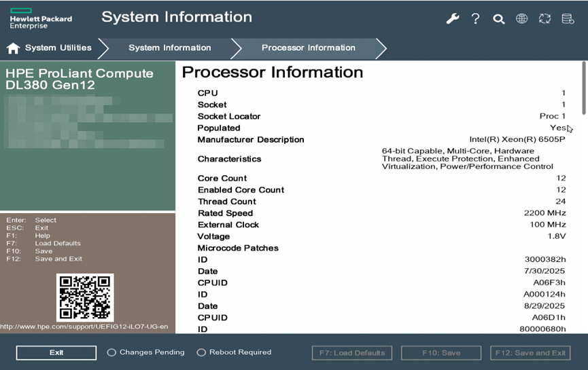
Task: Open language selection globe icon
Action: (x=521, y=19)
